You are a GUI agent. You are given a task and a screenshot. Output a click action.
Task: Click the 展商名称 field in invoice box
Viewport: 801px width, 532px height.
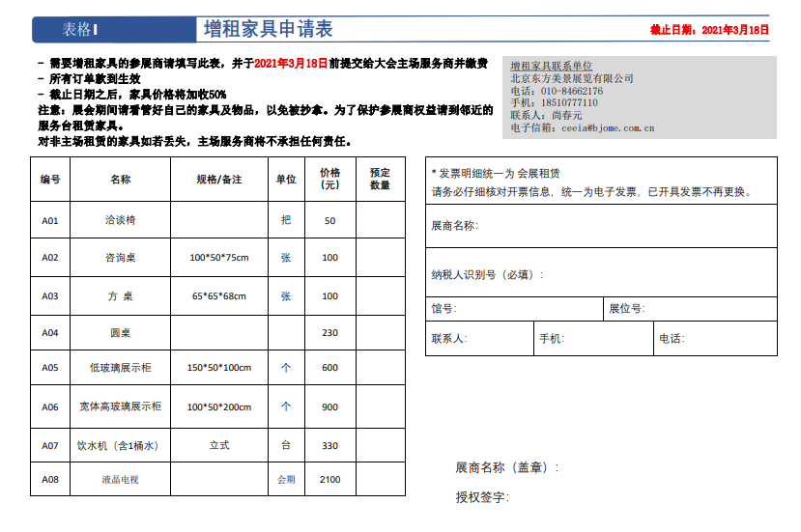628,226
